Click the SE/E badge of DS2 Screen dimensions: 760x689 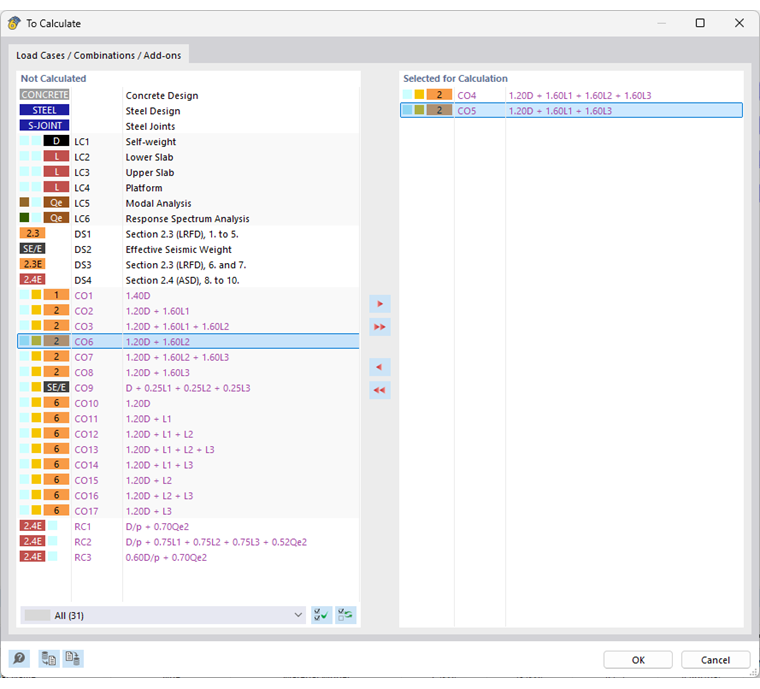pos(32,249)
